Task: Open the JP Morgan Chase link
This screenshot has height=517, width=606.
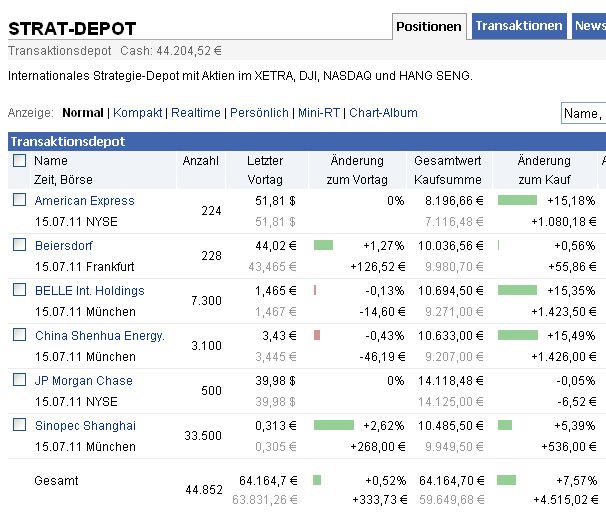Action: (x=83, y=381)
